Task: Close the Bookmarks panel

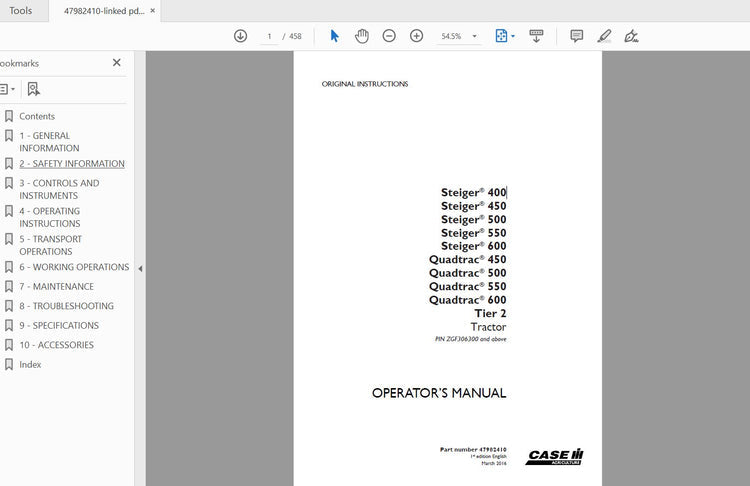Action: (x=116, y=63)
